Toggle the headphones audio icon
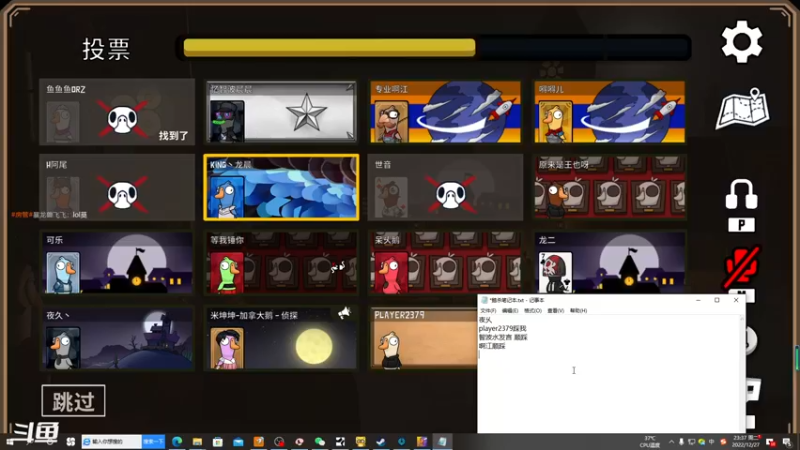The width and height of the screenshot is (800, 450). (x=741, y=194)
